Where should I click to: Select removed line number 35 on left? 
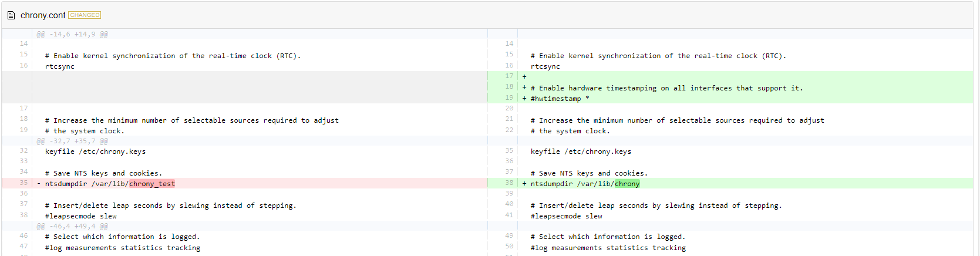point(23,183)
